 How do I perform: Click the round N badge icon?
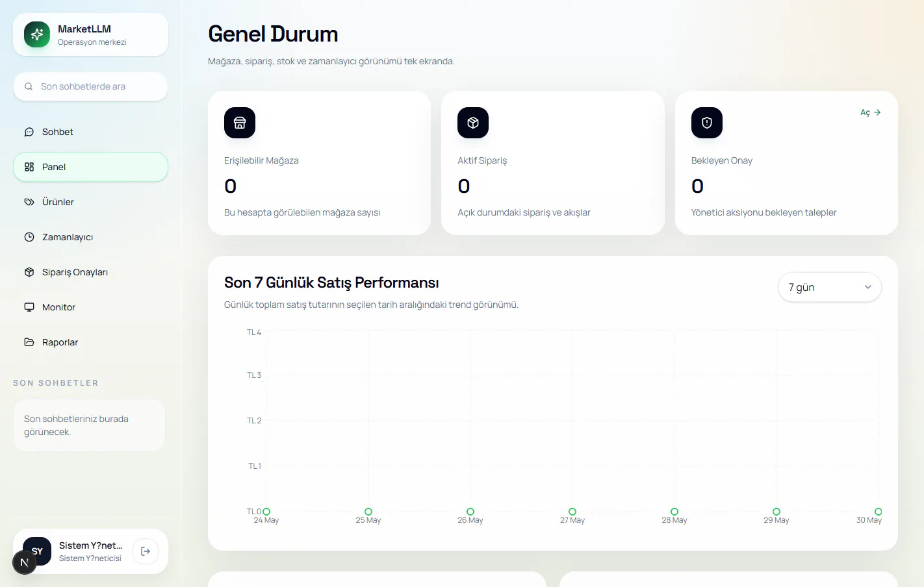pos(24,562)
